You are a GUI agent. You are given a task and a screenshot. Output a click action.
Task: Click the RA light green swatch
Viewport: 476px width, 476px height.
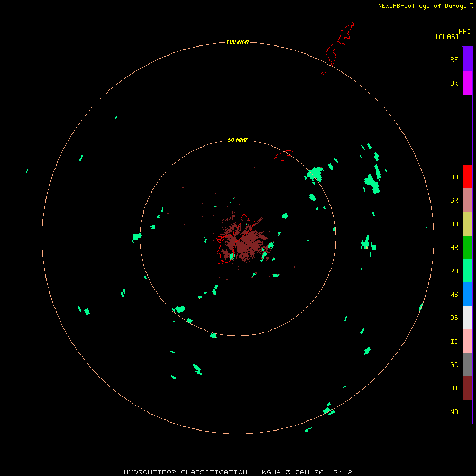point(467,271)
